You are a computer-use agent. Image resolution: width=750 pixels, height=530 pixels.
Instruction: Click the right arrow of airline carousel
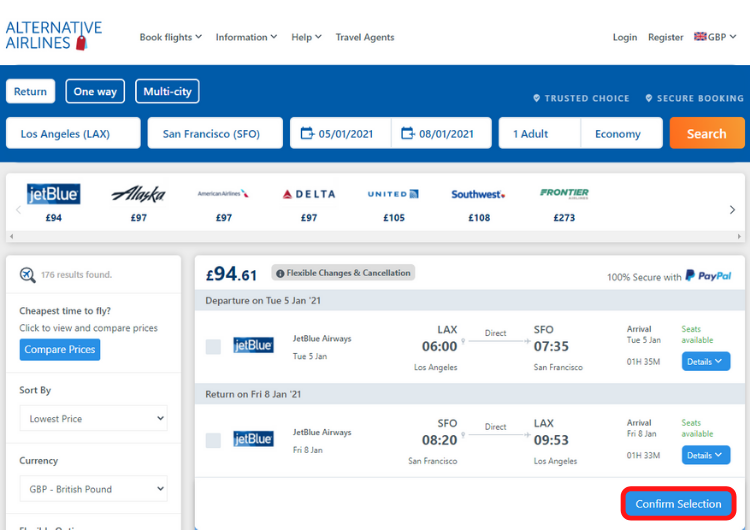(732, 210)
